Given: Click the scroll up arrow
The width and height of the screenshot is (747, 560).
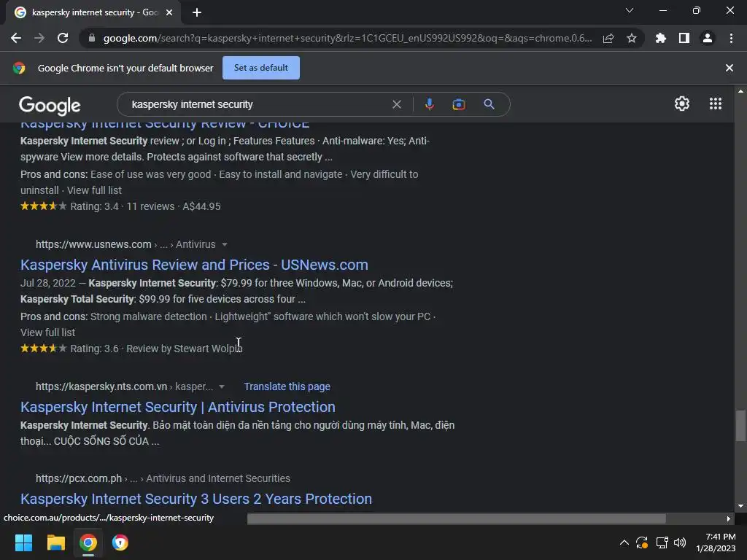Looking at the screenshot, I should [740, 90].
